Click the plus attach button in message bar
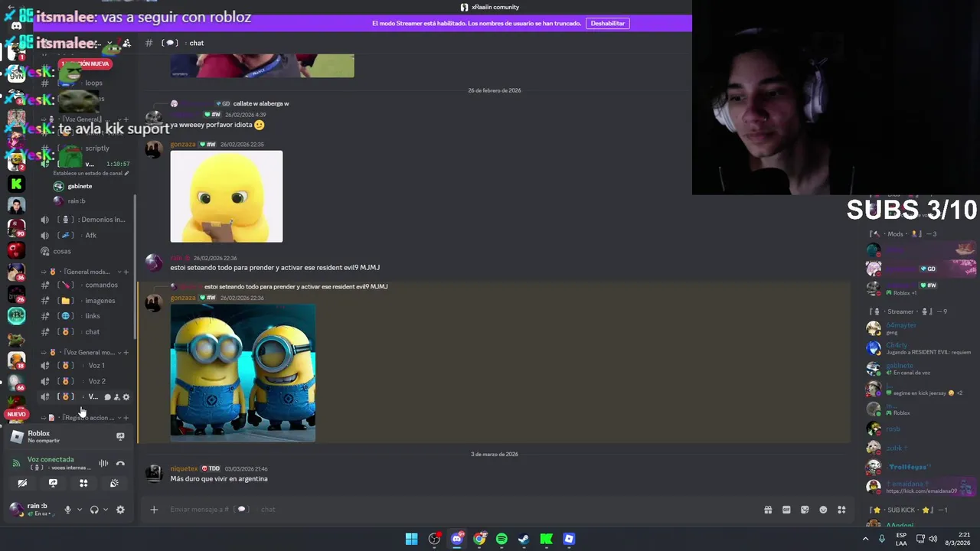Screen dimensions: 980x551 pos(154,510)
